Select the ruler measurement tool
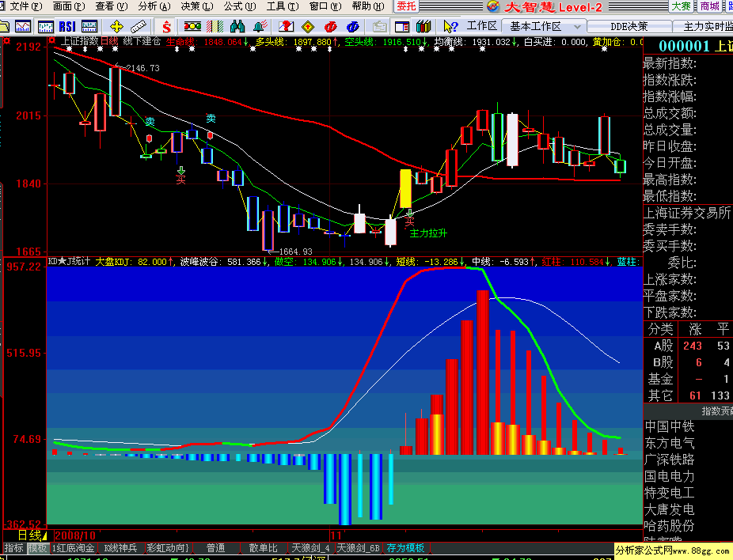The image size is (733, 560). pyautogui.click(x=139, y=27)
